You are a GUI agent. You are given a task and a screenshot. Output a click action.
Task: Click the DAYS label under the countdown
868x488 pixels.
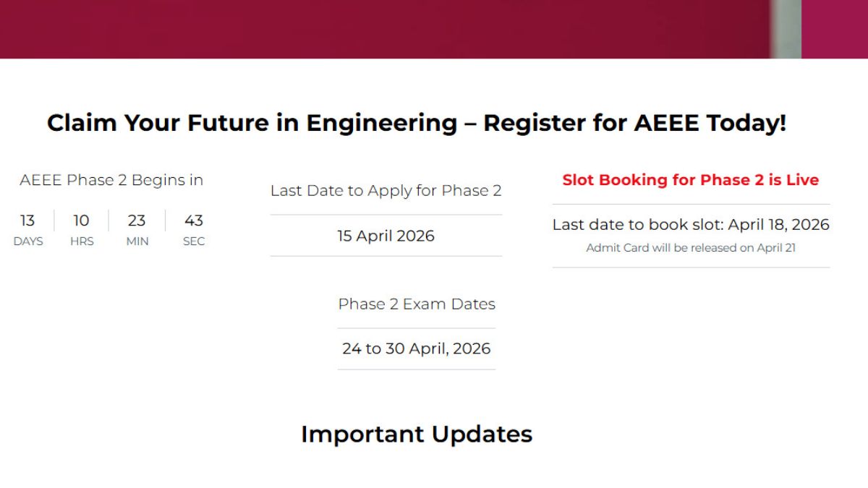28,241
